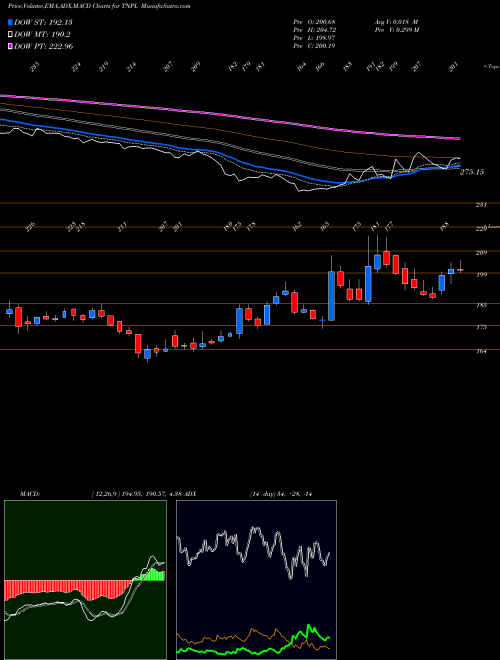Select the 'Pre O: 200.68' value

[x=314, y=21]
